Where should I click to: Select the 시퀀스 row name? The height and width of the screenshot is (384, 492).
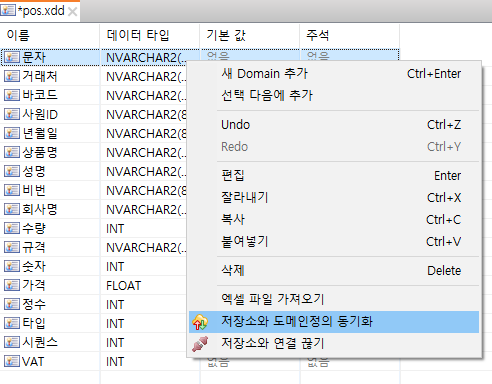(40, 342)
